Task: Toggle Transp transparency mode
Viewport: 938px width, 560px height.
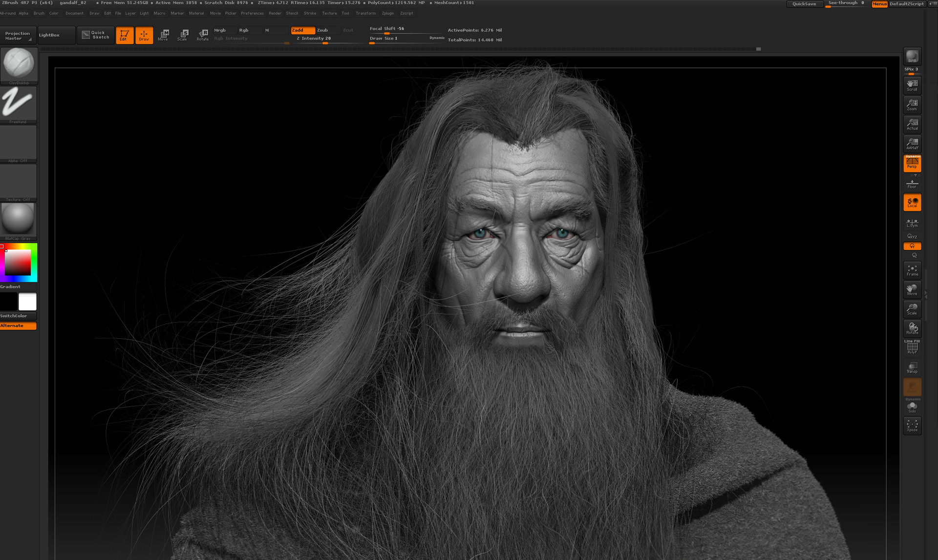Action: coord(912,368)
